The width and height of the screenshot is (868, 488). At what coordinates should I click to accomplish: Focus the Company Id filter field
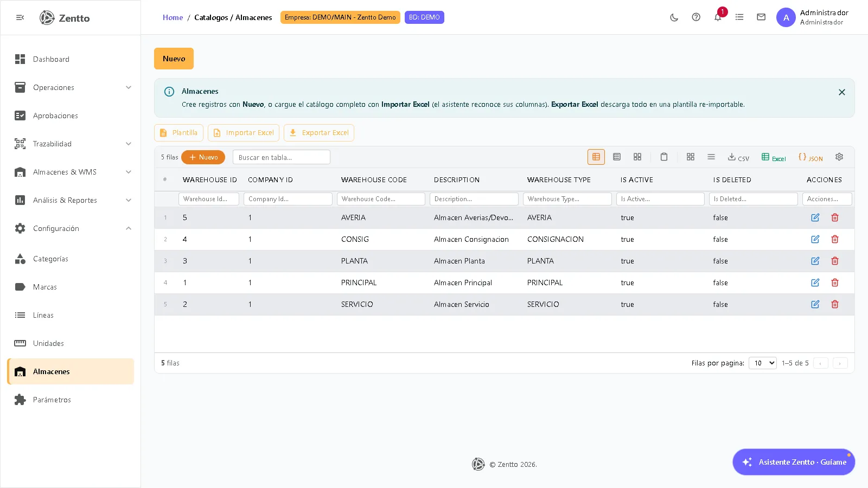tap(288, 199)
